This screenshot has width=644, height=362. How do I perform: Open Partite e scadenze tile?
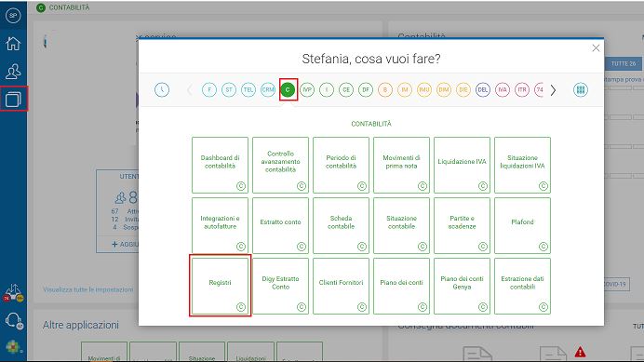coord(462,225)
